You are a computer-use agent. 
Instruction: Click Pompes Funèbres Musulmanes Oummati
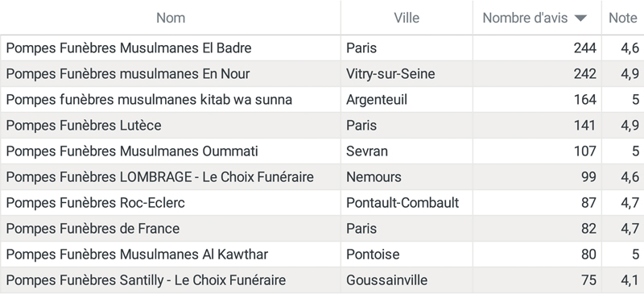click(132, 151)
